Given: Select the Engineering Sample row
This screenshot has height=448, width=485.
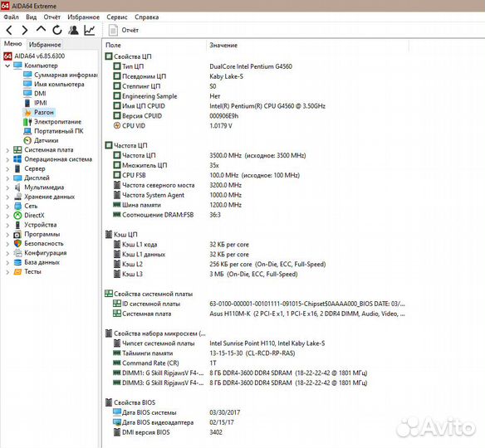Looking at the screenshot, I should (166, 96).
